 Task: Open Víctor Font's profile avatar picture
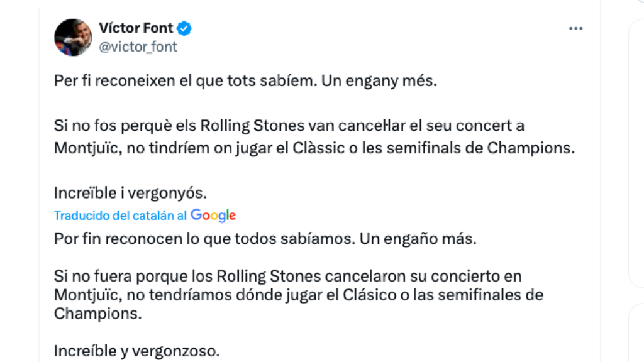tap(73, 37)
